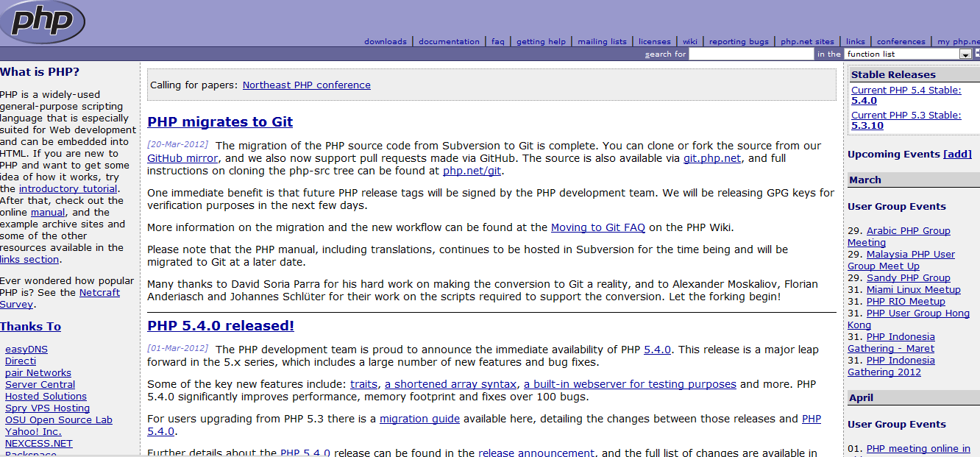Open the faq menu link
The width and height of the screenshot is (980, 457).
(498, 41)
